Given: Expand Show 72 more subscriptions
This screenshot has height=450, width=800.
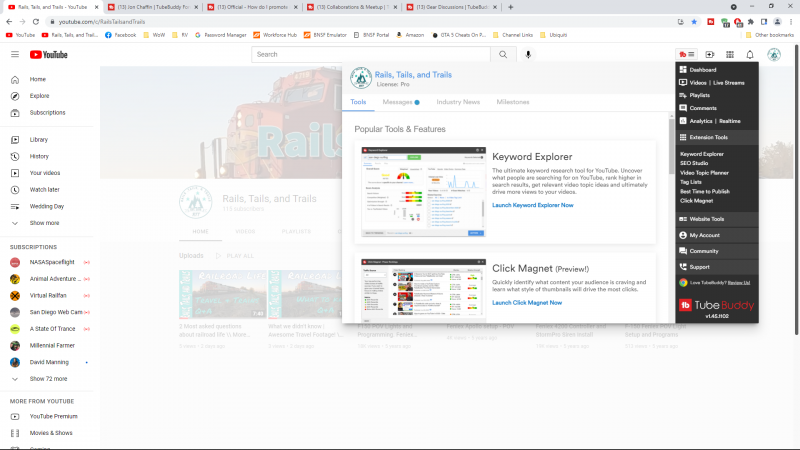Looking at the screenshot, I should point(48,379).
